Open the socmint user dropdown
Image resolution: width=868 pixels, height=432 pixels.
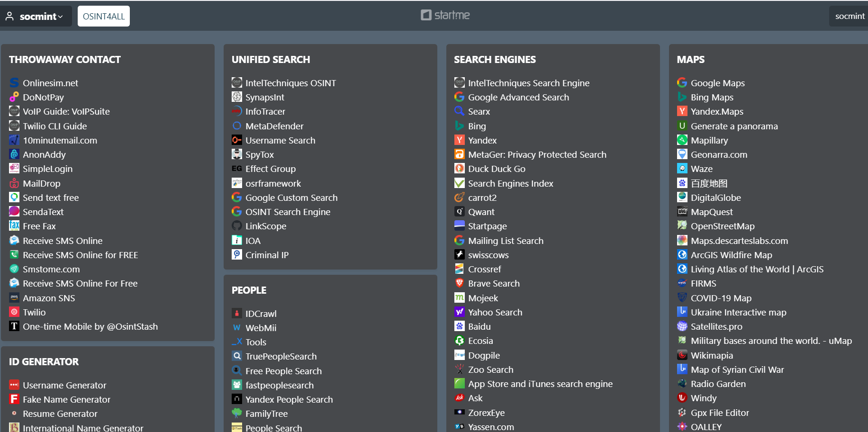click(36, 16)
